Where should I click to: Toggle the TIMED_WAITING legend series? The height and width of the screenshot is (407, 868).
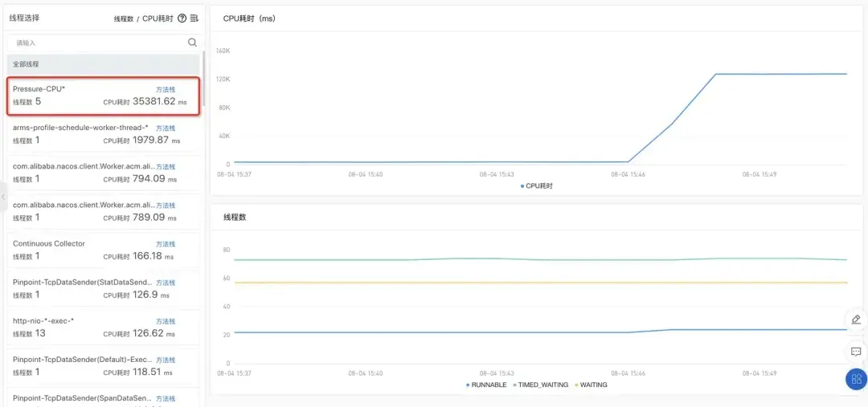point(542,385)
